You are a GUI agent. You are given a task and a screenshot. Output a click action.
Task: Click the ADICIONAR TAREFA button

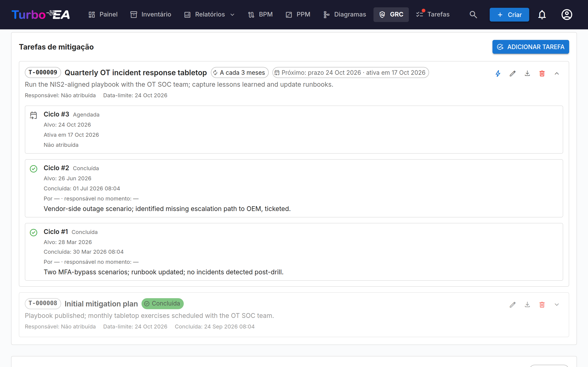pos(531,47)
